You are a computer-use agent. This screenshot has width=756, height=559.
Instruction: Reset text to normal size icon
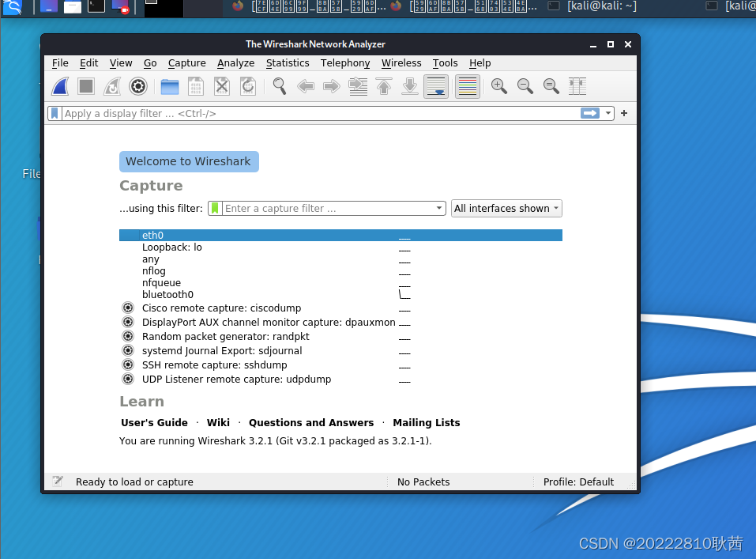pos(551,86)
